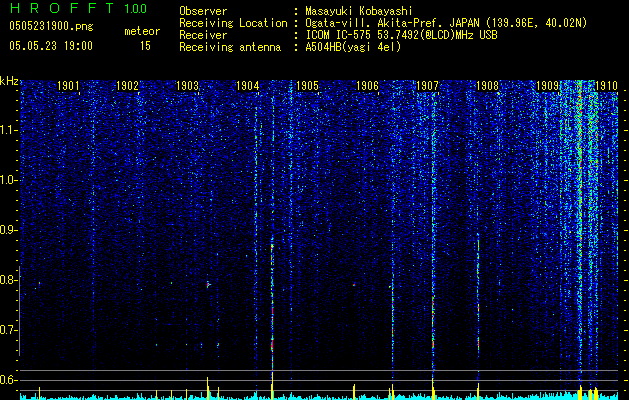
Task: Click the date stamp 05.05.23 19:00
Action: click(51, 46)
